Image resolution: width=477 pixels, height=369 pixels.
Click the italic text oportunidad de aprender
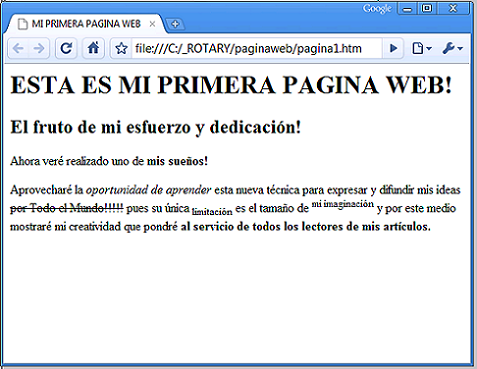pos(148,190)
